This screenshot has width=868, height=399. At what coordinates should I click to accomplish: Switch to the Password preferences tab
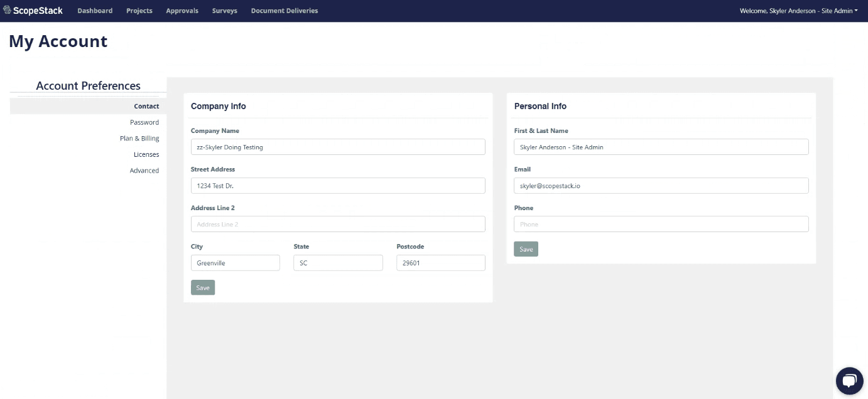pos(144,122)
